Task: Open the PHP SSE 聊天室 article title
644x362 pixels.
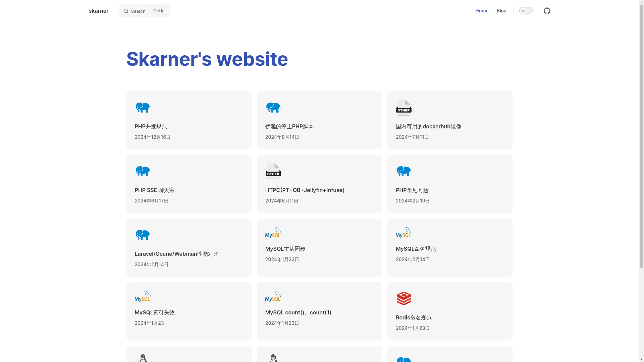Action: pyautogui.click(x=154, y=190)
